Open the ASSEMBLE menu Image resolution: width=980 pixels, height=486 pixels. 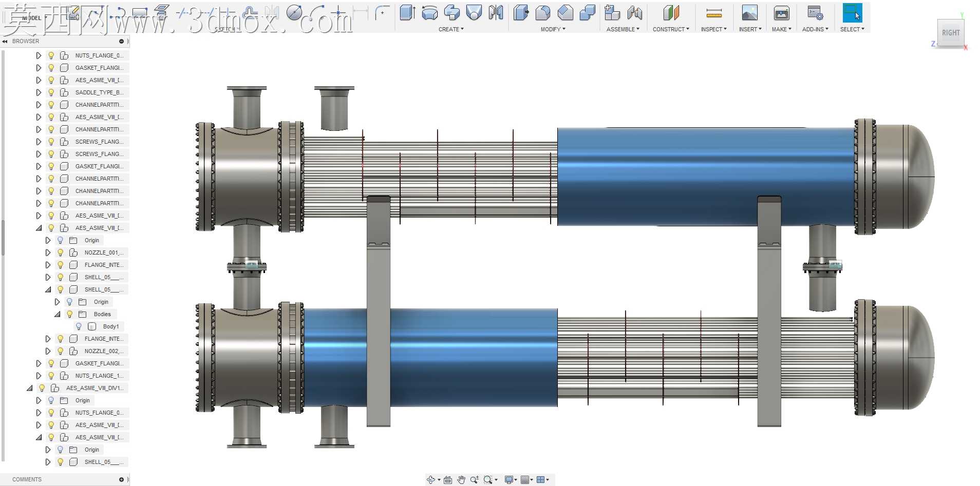[x=623, y=29]
